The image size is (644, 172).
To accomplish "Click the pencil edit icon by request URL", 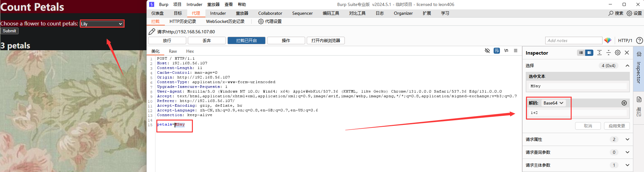I will coord(152,32).
